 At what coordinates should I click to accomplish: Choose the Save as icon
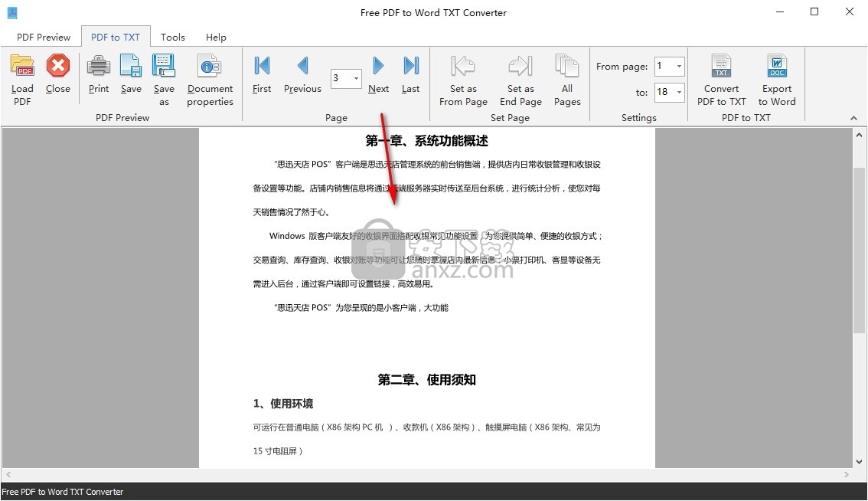pyautogui.click(x=164, y=66)
